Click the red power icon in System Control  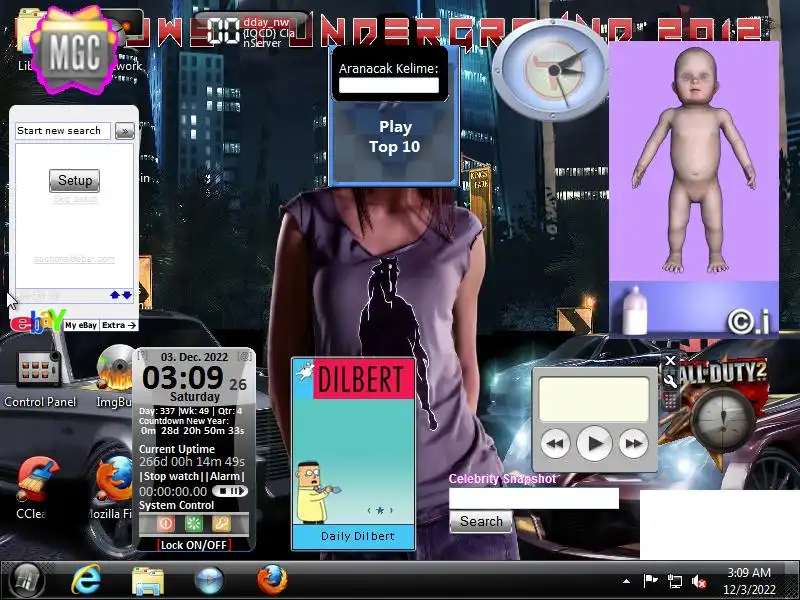point(166,523)
